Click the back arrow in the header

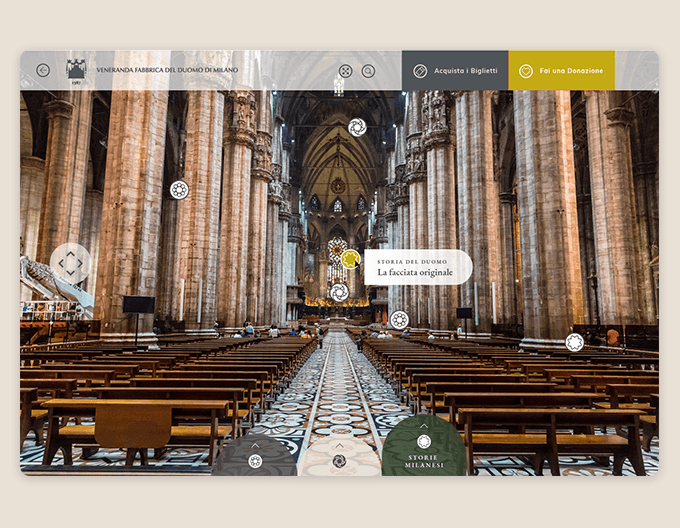tap(43, 70)
